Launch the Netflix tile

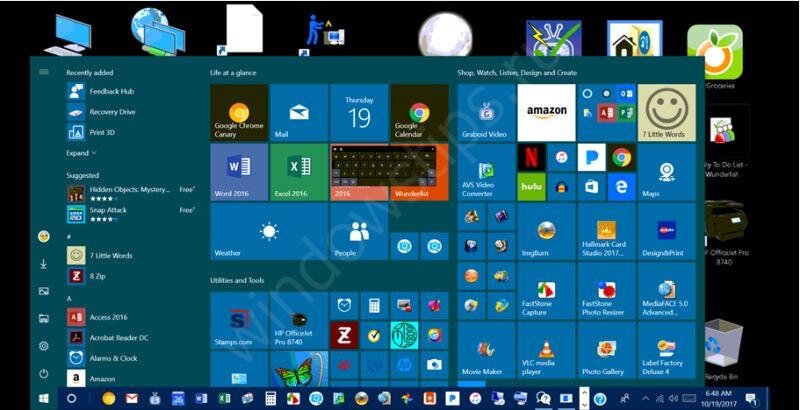(532, 157)
